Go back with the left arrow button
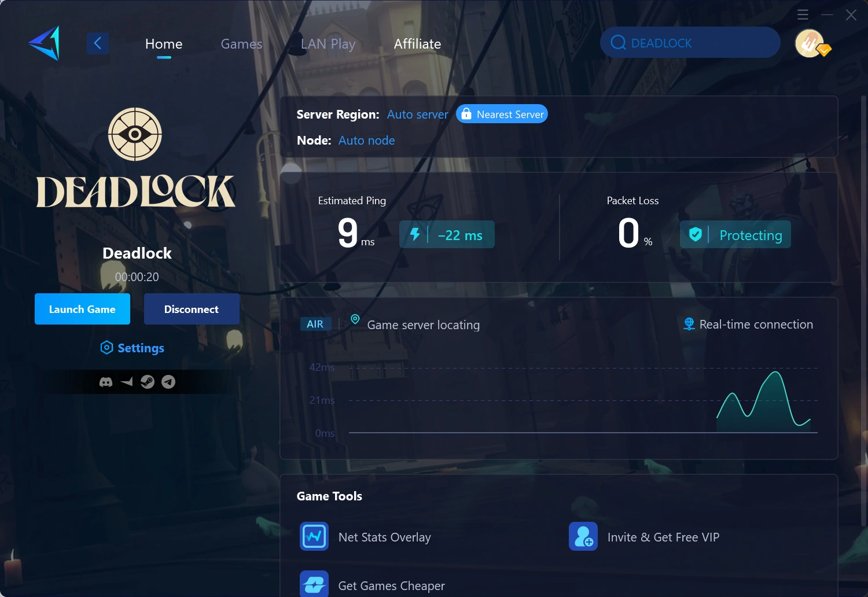This screenshot has width=868, height=597. point(98,43)
